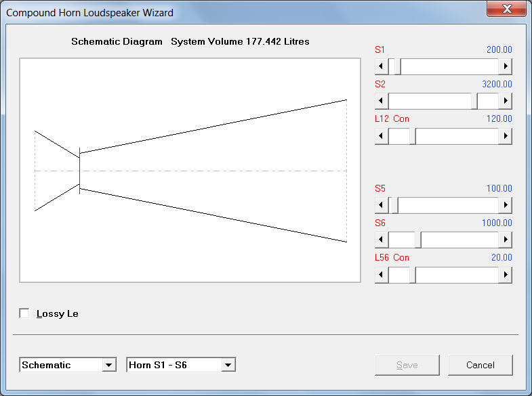Decrease L56 with the left arrow

[x=382, y=275]
